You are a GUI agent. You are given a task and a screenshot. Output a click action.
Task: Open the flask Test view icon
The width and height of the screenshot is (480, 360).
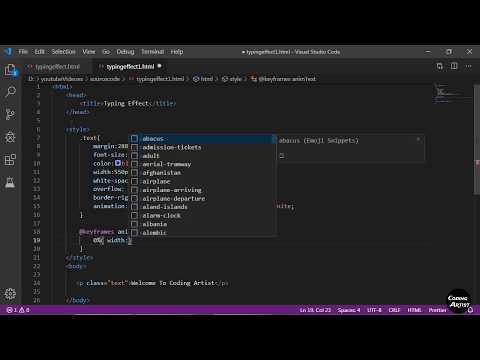coord(10,182)
